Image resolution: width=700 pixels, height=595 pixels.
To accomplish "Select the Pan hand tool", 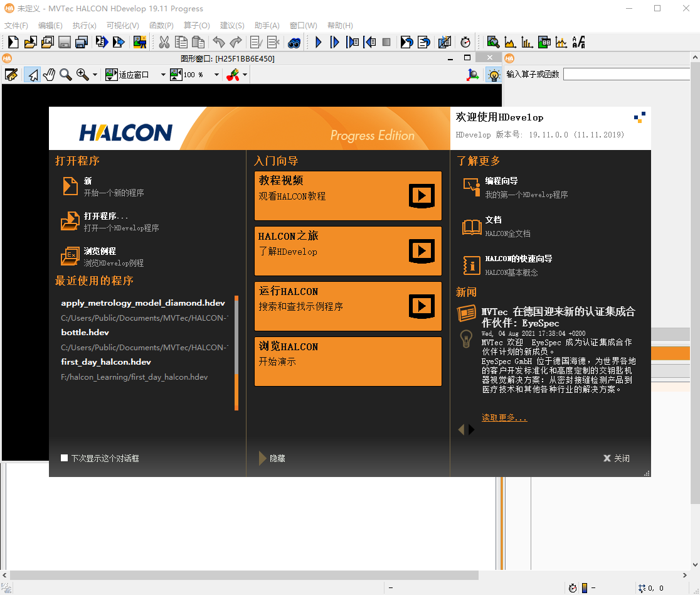I will pyautogui.click(x=50, y=74).
